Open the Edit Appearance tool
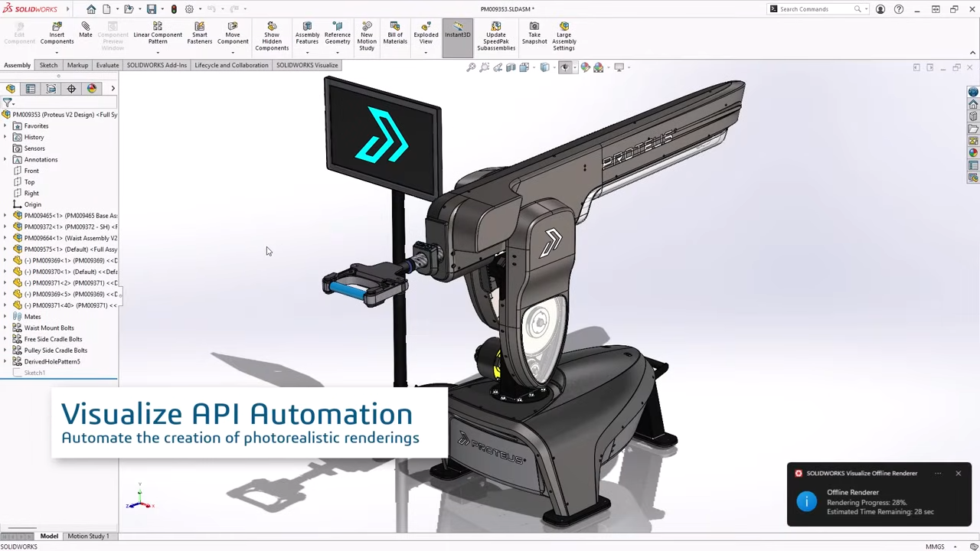The width and height of the screenshot is (980, 551). click(x=584, y=67)
